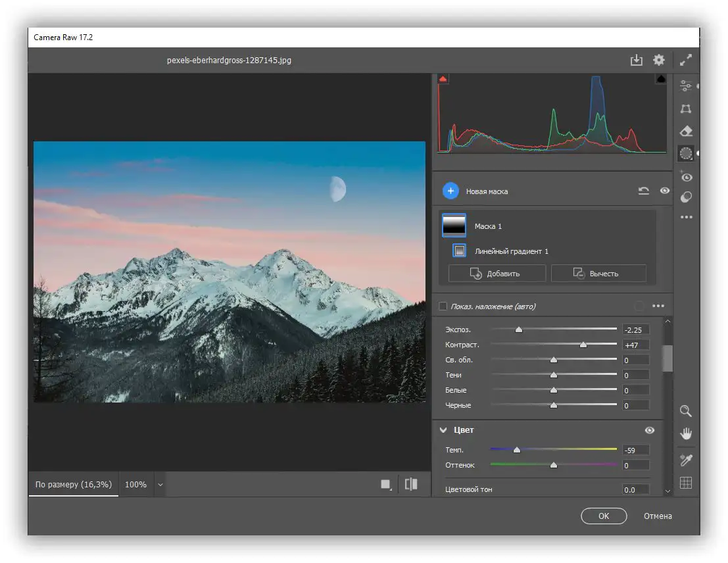This screenshot has height=563, width=728.
Task: Collapse the Цвет section chevron
Action: (x=443, y=430)
